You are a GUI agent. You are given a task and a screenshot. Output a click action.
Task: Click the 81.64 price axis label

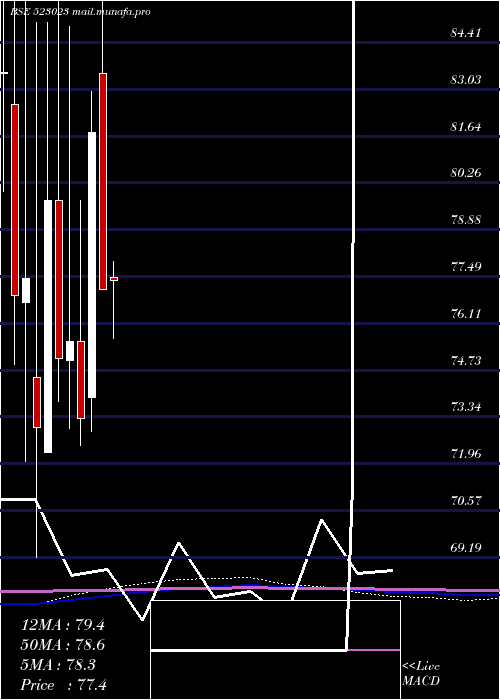tap(466, 126)
